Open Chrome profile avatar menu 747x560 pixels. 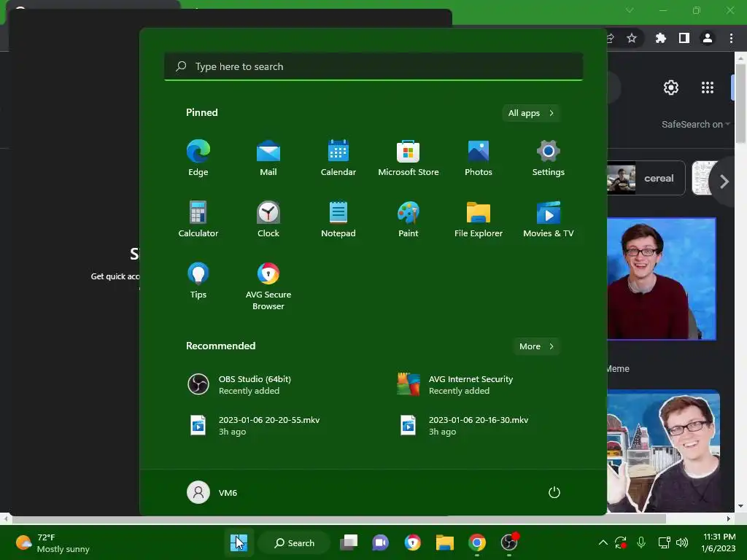point(708,38)
